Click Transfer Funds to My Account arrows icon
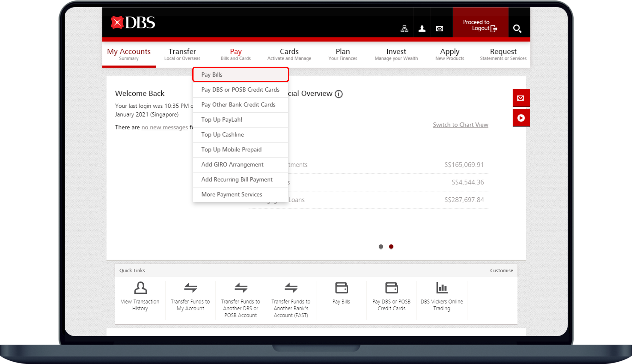 point(190,287)
